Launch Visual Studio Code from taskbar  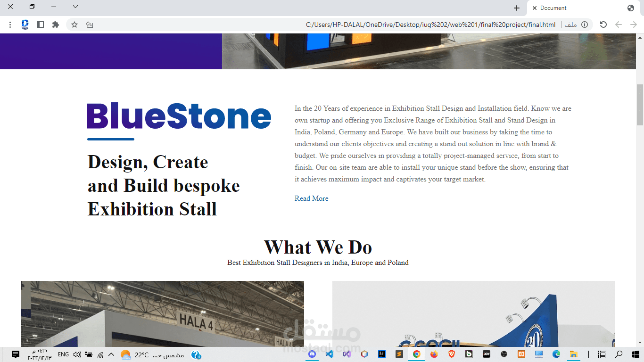click(330, 354)
